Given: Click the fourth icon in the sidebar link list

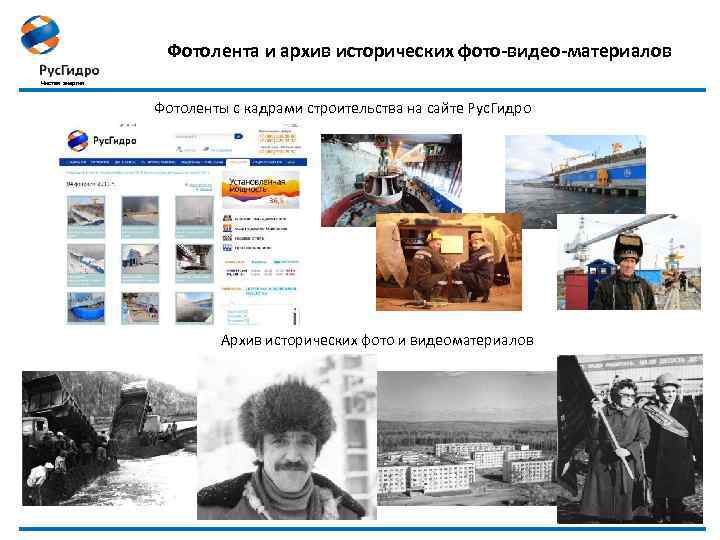Looking at the screenshot, I should (x=227, y=248).
